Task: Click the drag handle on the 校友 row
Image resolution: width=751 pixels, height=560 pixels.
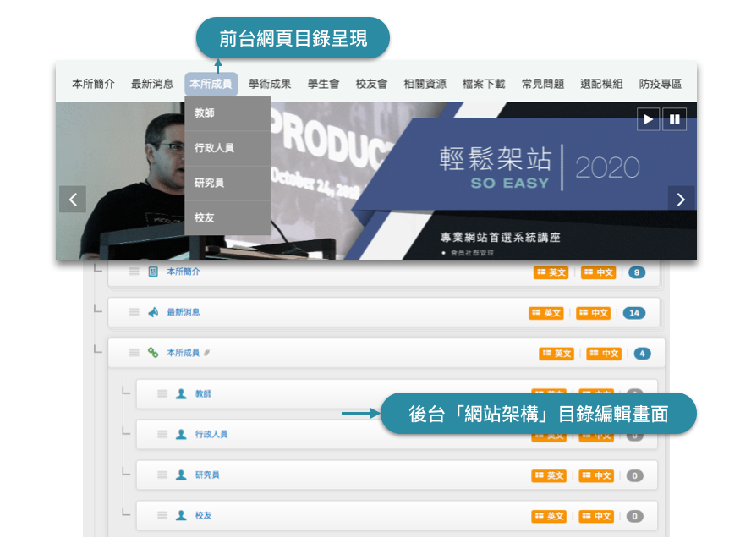Action: pyautogui.click(x=162, y=515)
